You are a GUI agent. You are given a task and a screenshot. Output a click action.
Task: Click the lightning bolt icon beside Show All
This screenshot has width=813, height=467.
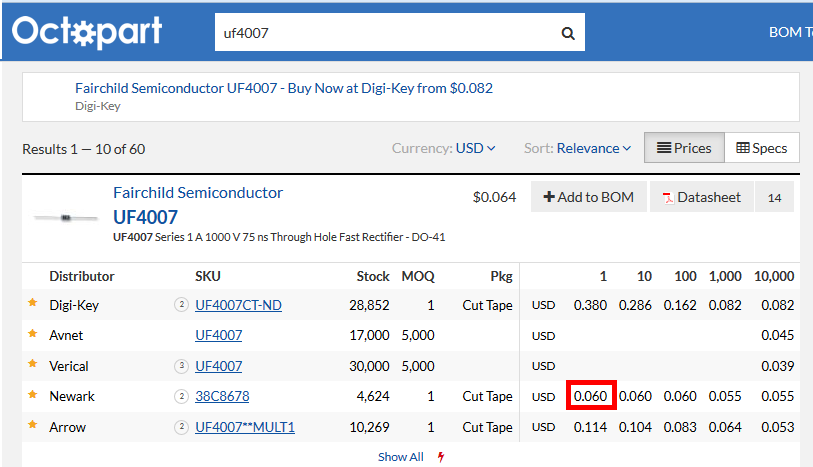coord(441,457)
